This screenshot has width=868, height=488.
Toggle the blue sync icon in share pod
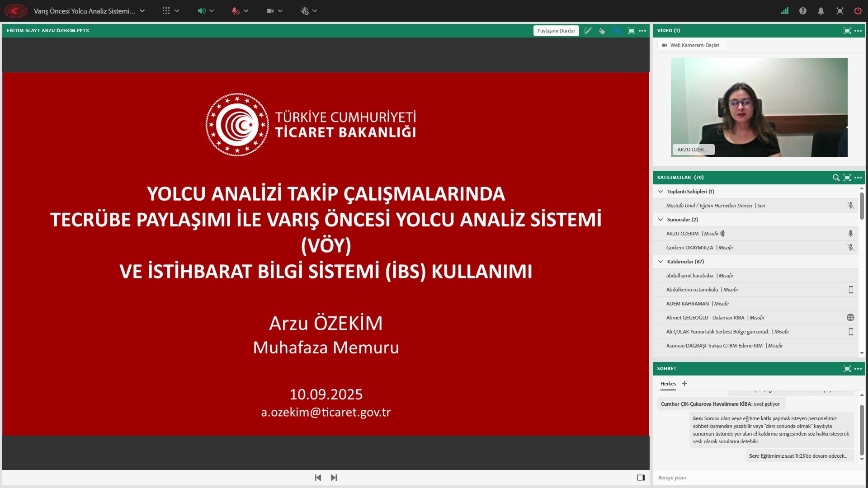[617, 31]
